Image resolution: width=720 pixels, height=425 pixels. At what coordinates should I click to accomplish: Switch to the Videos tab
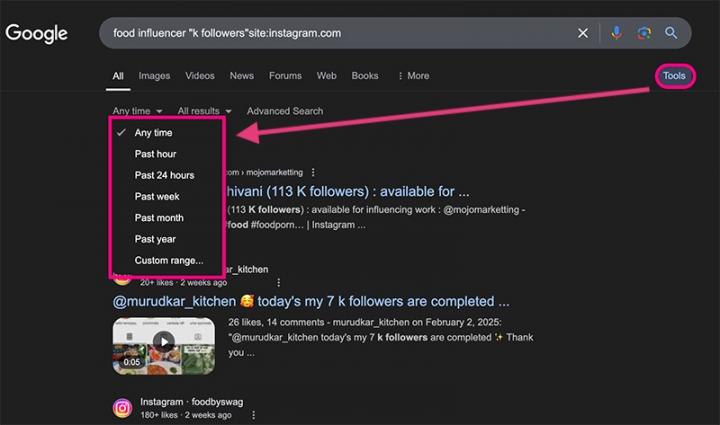tap(200, 76)
